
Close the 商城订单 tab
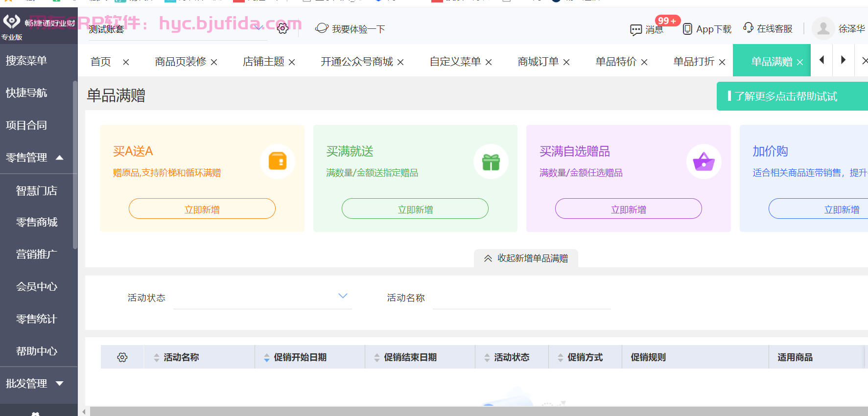pyautogui.click(x=566, y=62)
